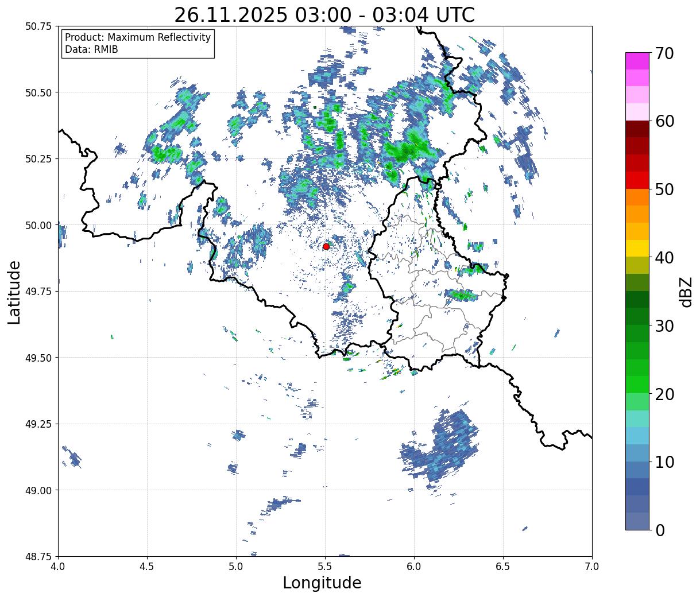Click the magenta 70 dBZ colorbar swatch
This screenshot has width=700, height=597.
click(x=637, y=61)
